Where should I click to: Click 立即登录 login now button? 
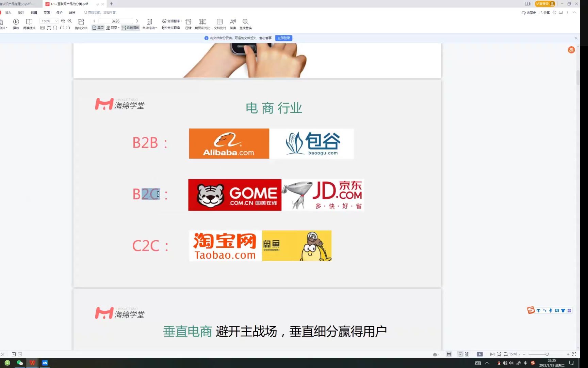(x=284, y=38)
